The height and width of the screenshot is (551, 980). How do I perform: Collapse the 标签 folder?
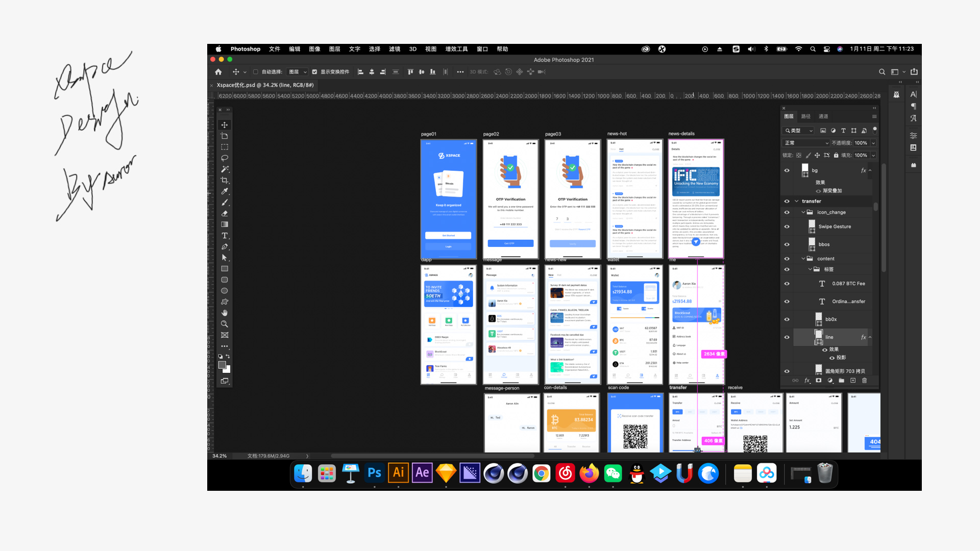pos(810,269)
